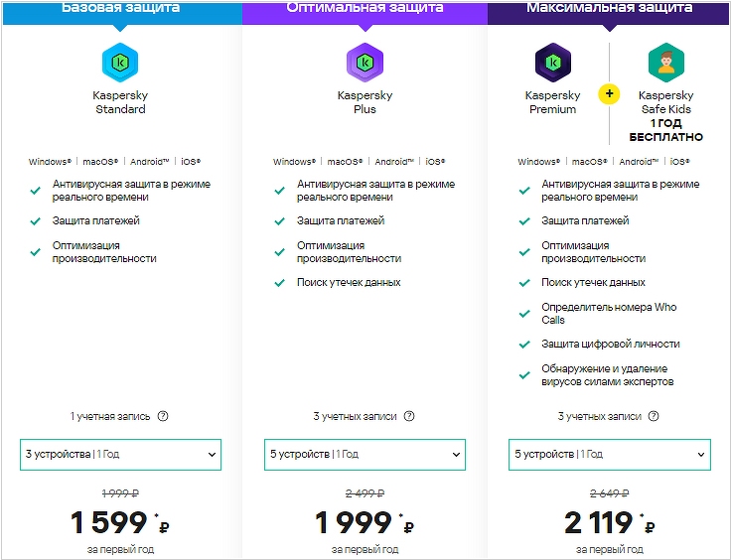Click the yellow plus badge icon
The height and width of the screenshot is (560, 731).
point(609,94)
